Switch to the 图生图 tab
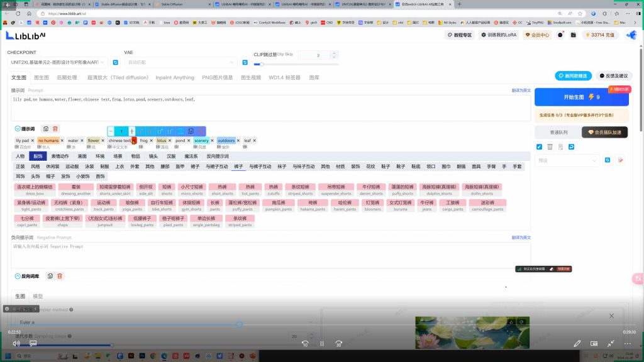Image resolution: width=644 pixels, height=362 pixels. [x=42, y=77]
